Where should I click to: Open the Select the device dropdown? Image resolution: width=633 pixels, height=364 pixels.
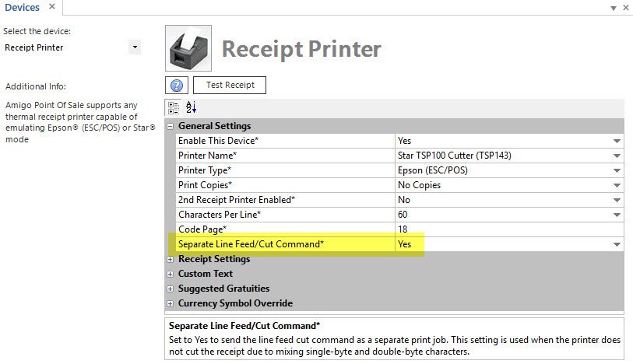135,47
